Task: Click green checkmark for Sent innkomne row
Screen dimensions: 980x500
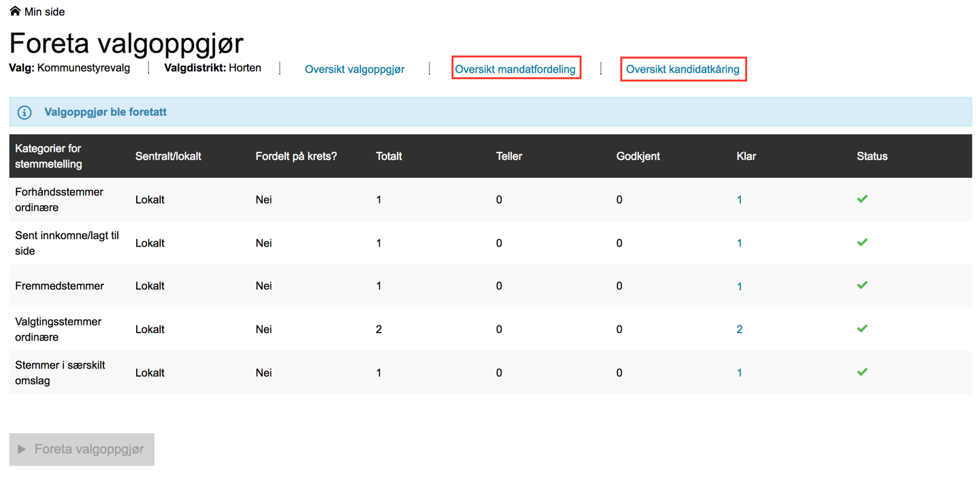Action: pyautogui.click(x=862, y=243)
